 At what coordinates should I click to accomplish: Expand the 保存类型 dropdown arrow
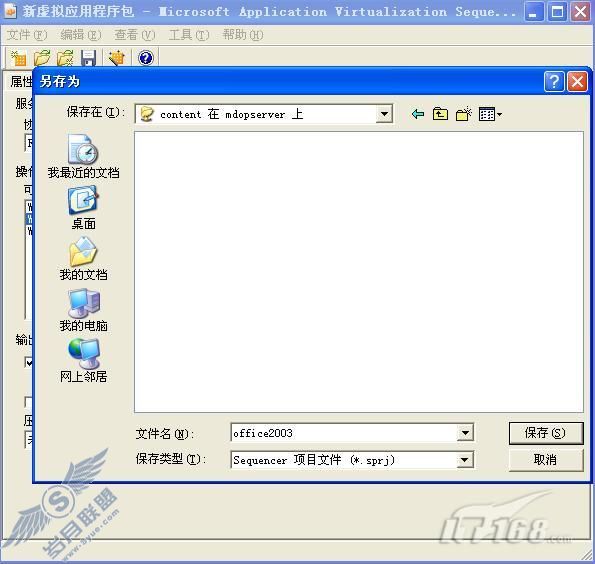pyautogui.click(x=465, y=460)
